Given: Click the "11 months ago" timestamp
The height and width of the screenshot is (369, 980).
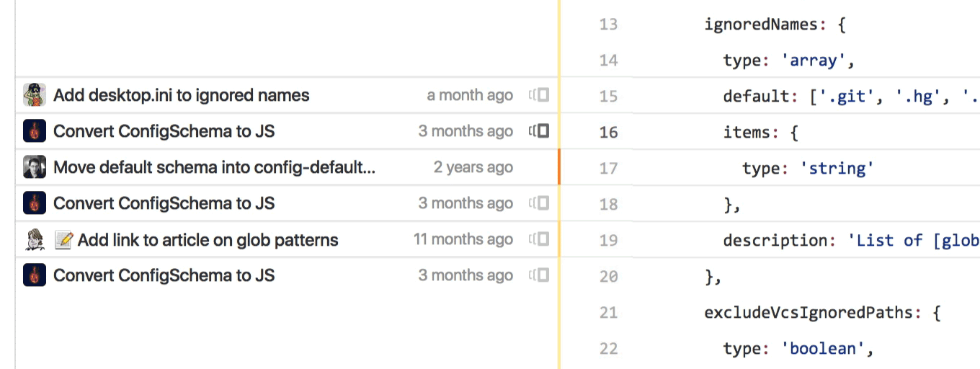Looking at the screenshot, I should click(463, 239).
